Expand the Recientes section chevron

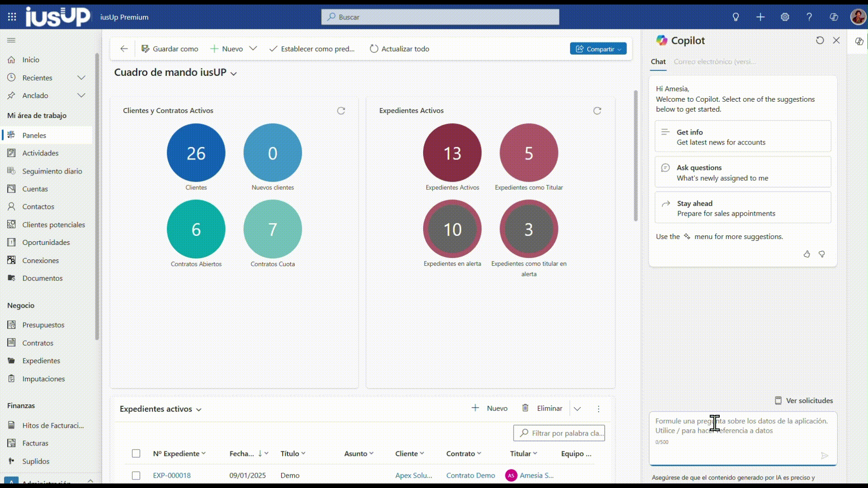pos(81,78)
